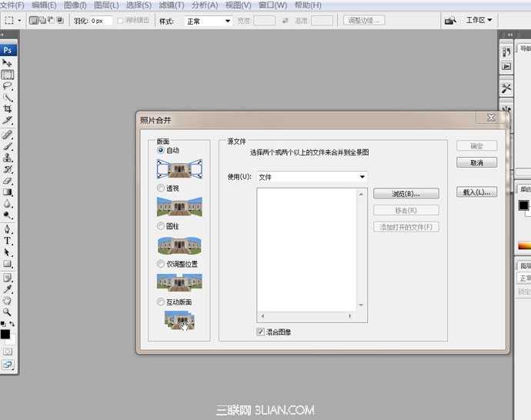The image size is (531, 420).
Task: Select the Crop tool
Action: (8, 109)
